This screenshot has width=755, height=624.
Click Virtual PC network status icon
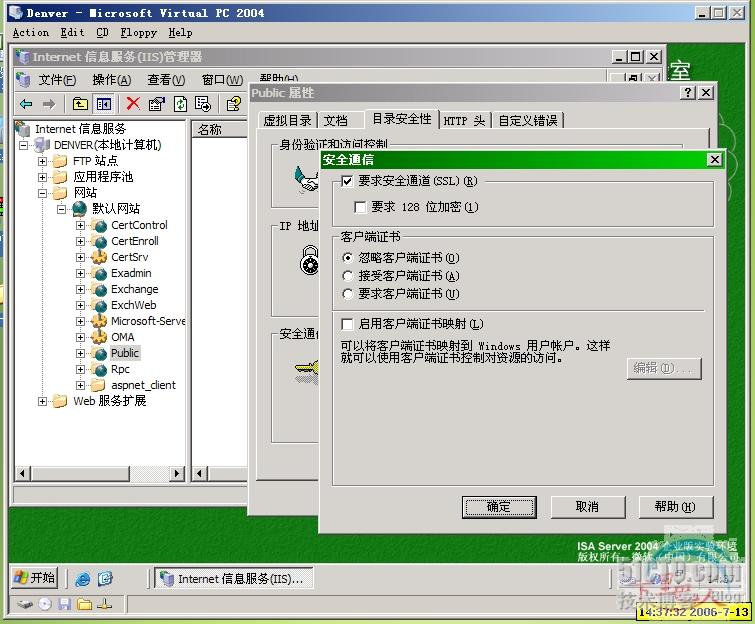(105, 604)
